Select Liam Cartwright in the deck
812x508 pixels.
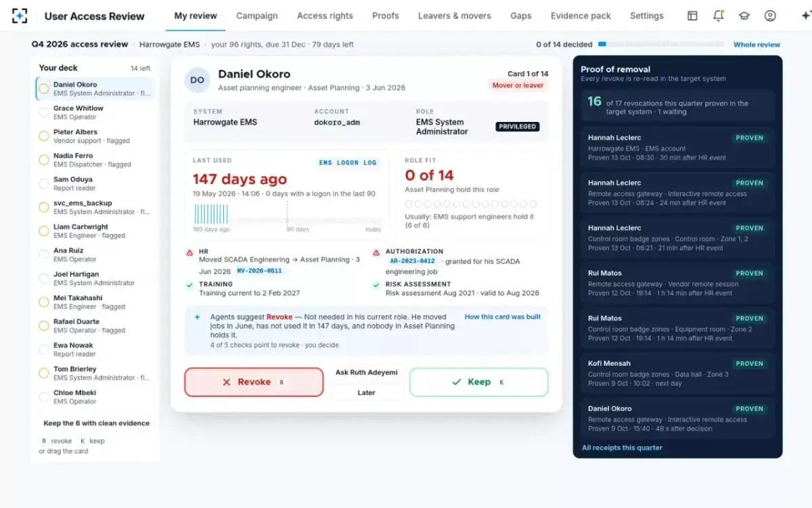95,231
